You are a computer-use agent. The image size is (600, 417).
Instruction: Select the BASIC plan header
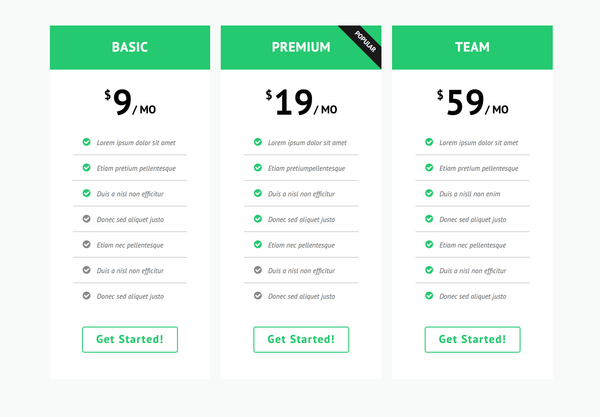pos(130,47)
